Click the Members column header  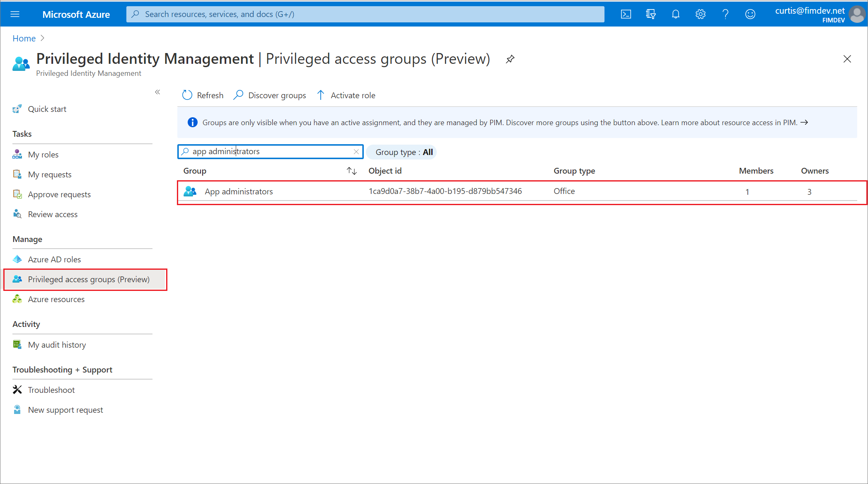(x=756, y=171)
